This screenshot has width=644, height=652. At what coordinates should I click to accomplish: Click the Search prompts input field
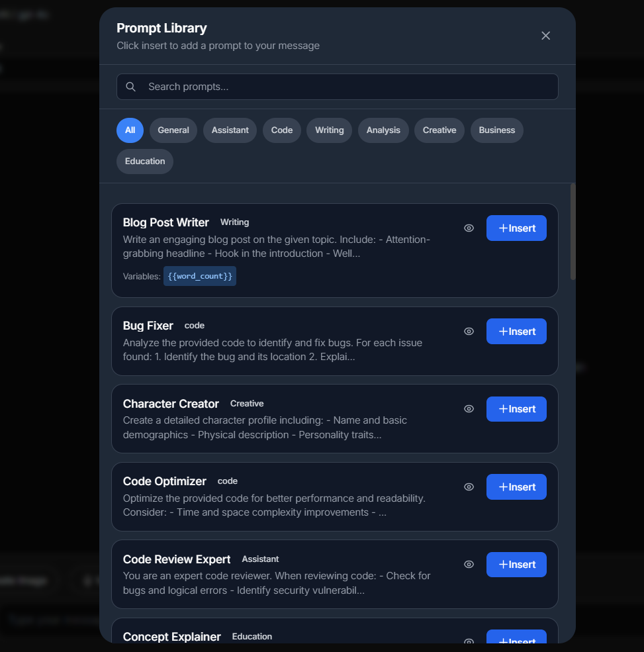pyautogui.click(x=337, y=86)
